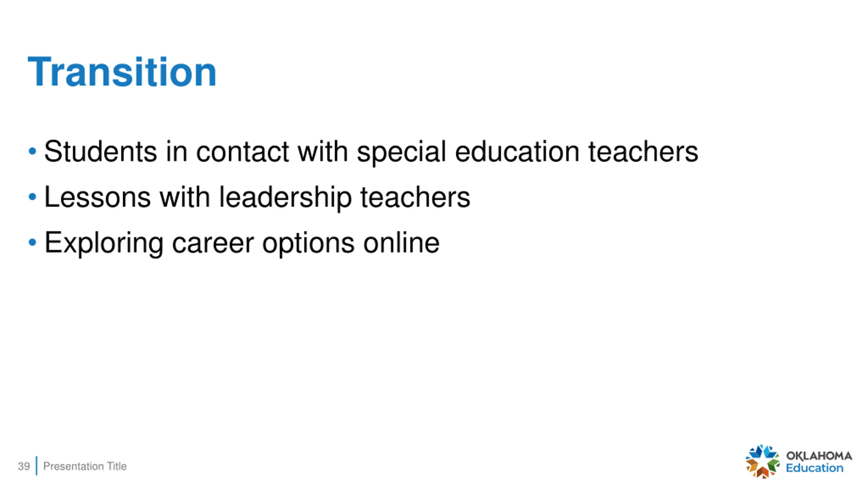Image resolution: width=868 pixels, height=488 pixels.
Task: Select the "Presentation Title" footer text
Action: (85, 466)
